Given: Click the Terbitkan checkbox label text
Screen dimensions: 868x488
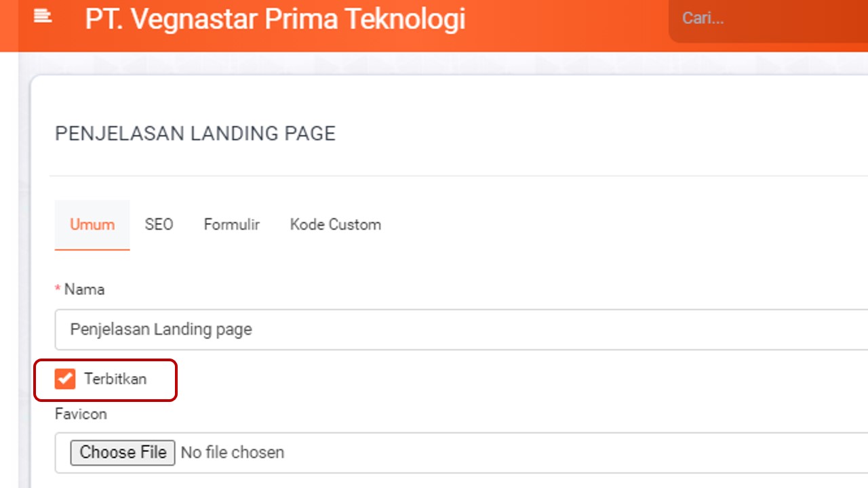Looking at the screenshot, I should (115, 379).
